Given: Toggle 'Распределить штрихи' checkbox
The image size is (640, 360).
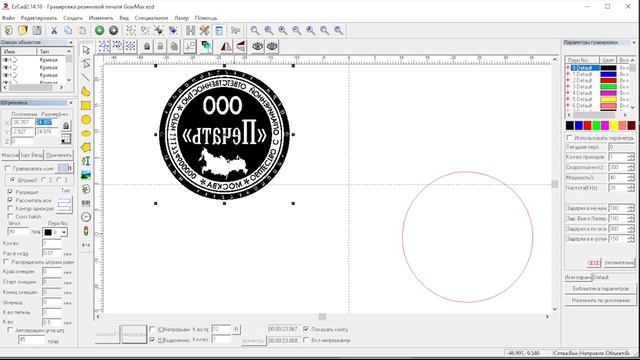Looking at the screenshot, I should click(6, 262).
